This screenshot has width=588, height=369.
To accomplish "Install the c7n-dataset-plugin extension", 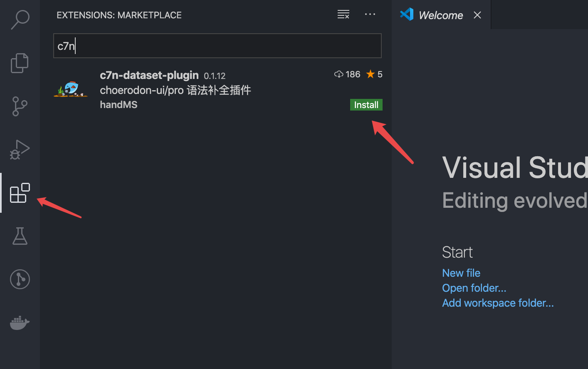I will click(366, 105).
